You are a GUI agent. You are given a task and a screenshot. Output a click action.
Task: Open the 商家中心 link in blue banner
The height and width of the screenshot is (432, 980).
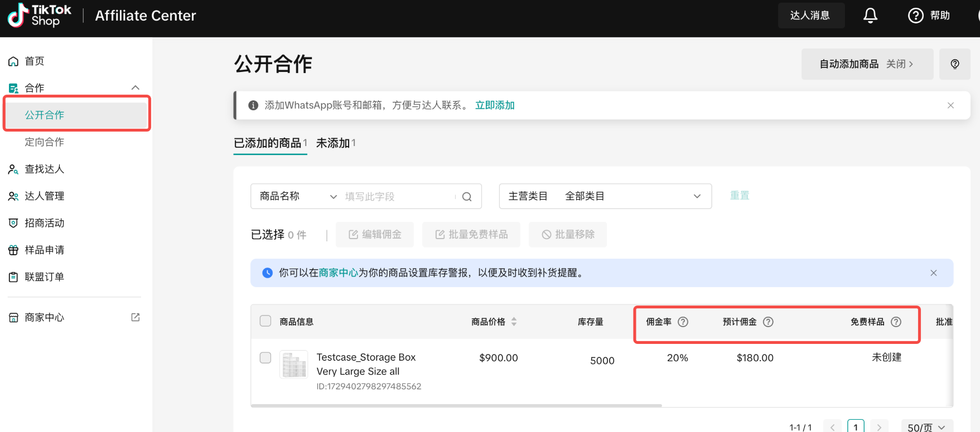[x=338, y=273]
